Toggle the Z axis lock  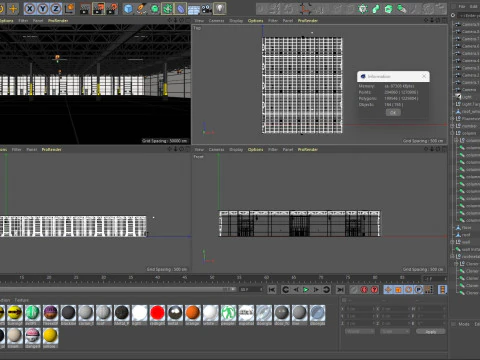click(55, 9)
